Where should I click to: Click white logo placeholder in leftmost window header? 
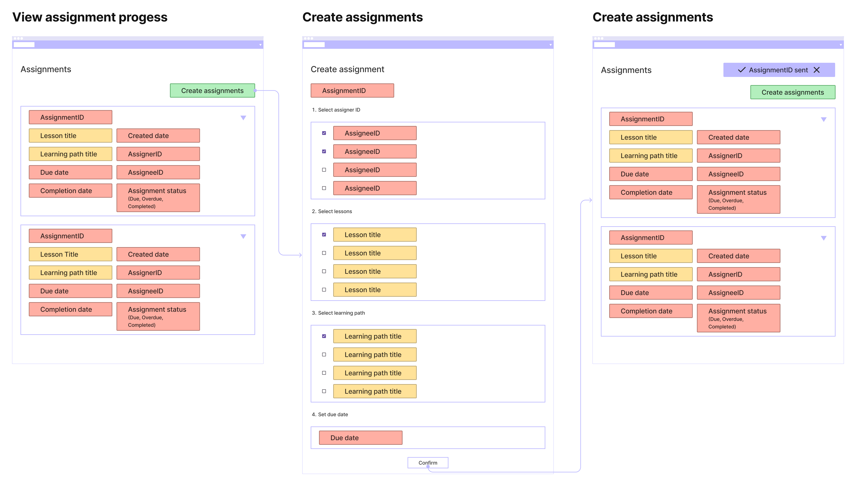[24, 44]
